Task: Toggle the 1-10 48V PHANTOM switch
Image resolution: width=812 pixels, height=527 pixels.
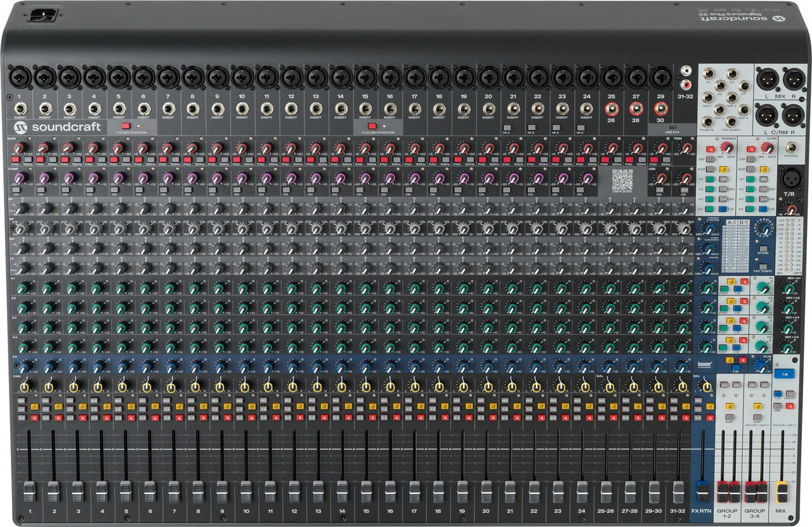Action: (x=126, y=126)
